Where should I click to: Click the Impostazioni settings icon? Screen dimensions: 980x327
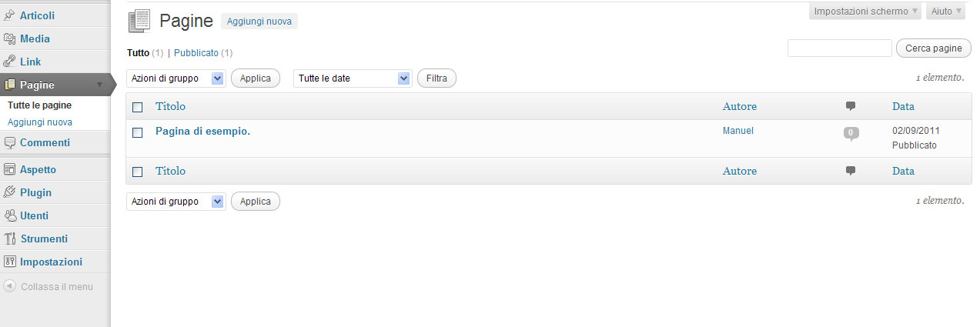pyautogui.click(x=10, y=262)
